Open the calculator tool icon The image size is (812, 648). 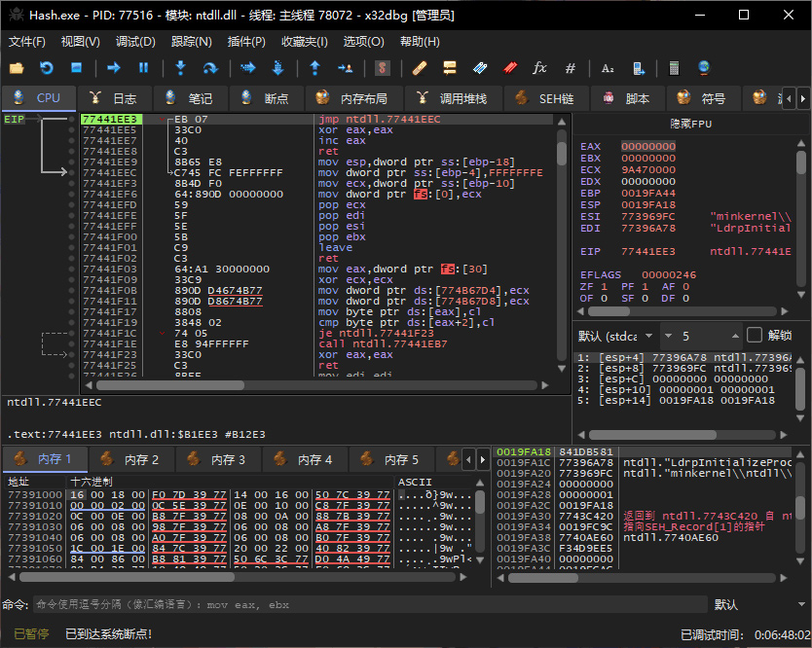(673, 68)
